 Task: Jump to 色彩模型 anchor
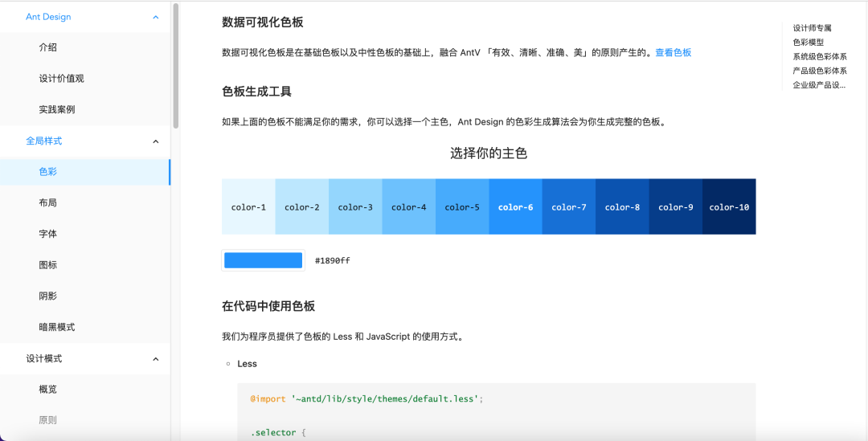click(x=809, y=42)
